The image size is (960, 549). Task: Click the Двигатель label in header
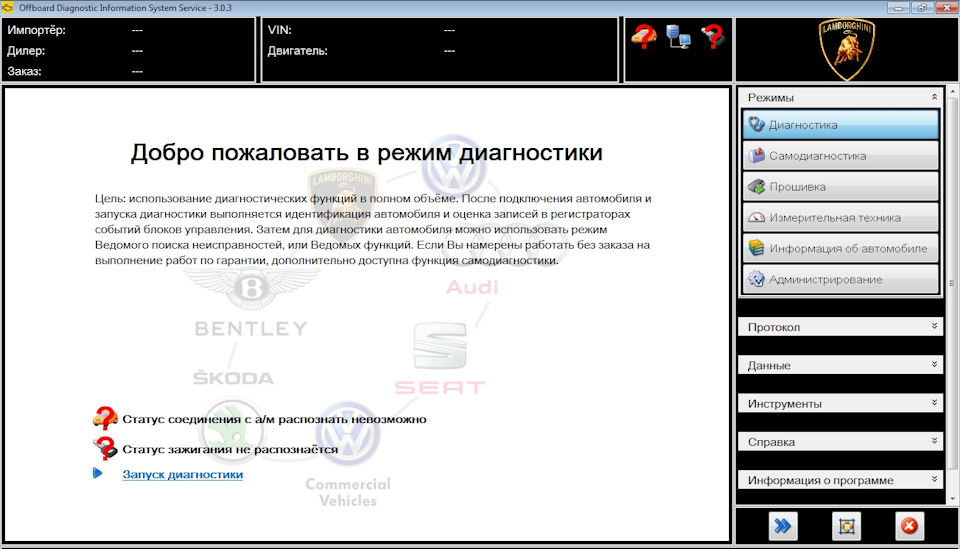[x=298, y=51]
